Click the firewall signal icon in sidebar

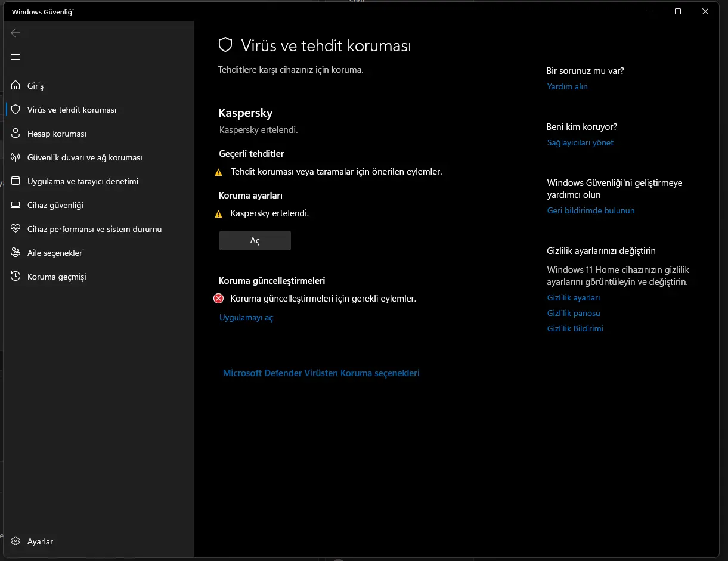click(16, 157)
